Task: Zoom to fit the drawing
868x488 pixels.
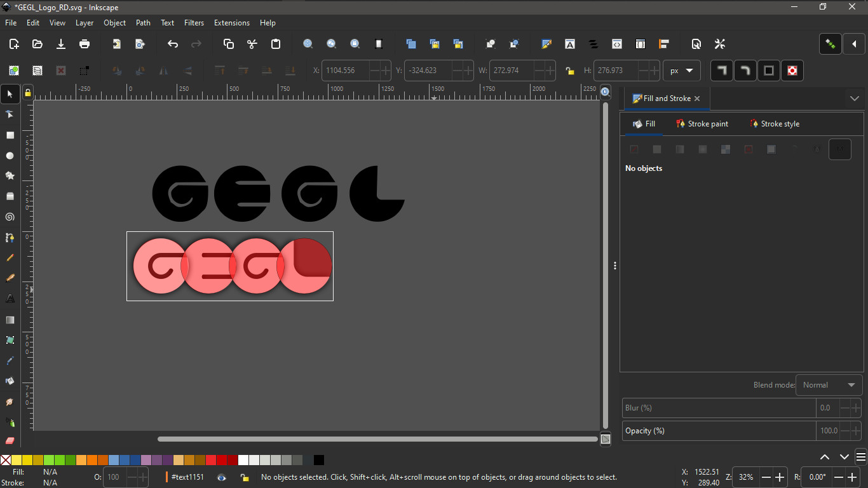Action: point(332,44)
